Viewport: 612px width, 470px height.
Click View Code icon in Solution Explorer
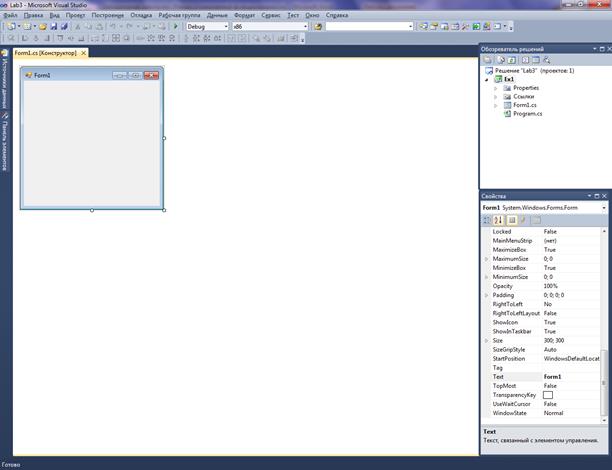(x=525, y=60)
